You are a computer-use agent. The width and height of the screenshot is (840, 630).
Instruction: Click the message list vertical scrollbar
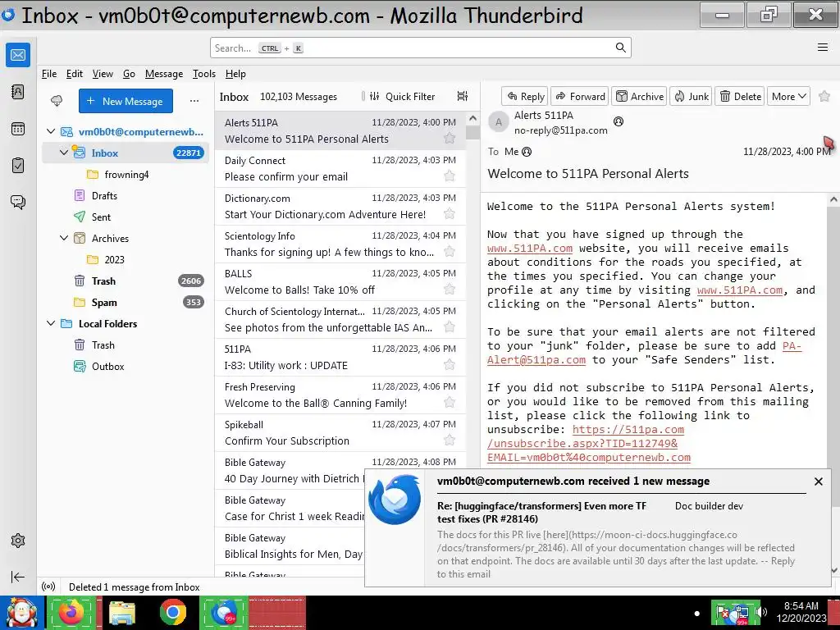(x=472, y=131)
